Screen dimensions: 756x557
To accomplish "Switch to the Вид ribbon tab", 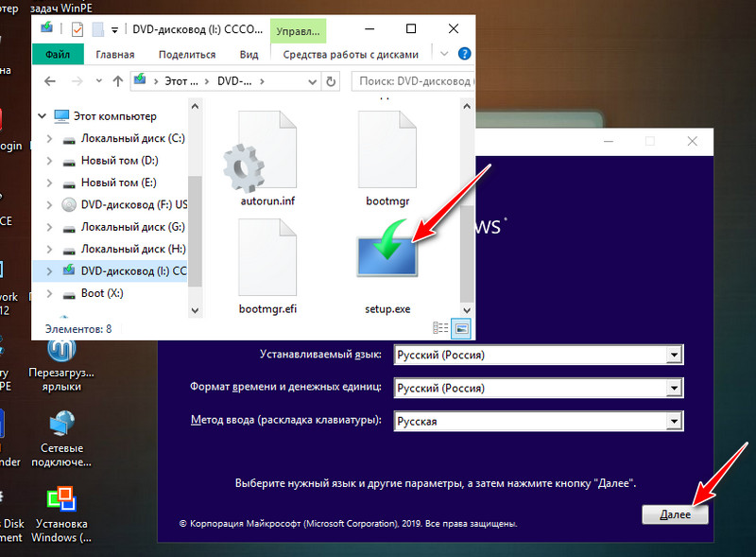I will (249, 55).
